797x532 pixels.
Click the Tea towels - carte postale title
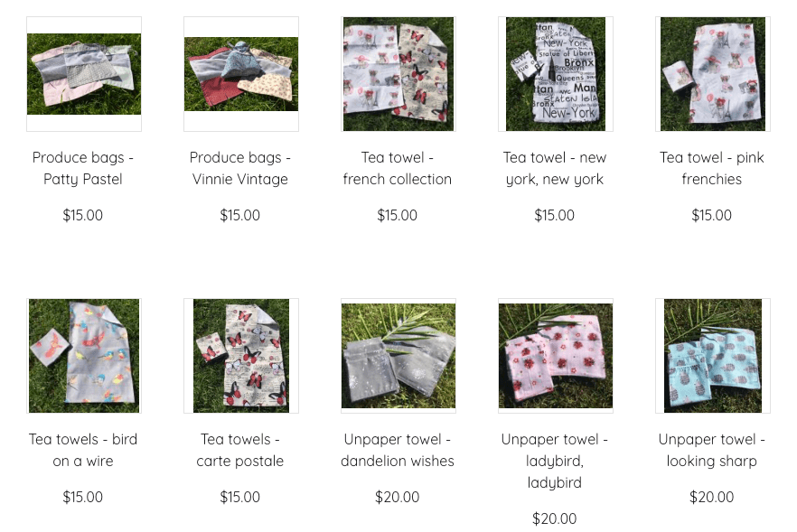pos(240,450)
